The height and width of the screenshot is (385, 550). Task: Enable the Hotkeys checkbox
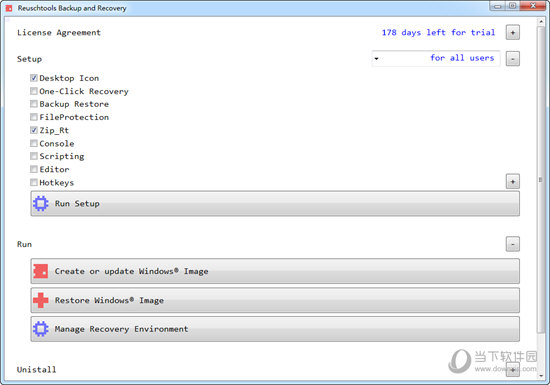34,182
